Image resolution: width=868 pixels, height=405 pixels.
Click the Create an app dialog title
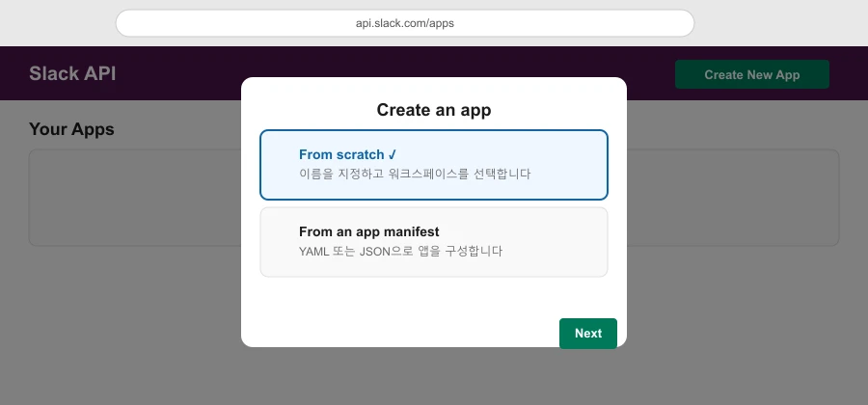pos(434,110)
